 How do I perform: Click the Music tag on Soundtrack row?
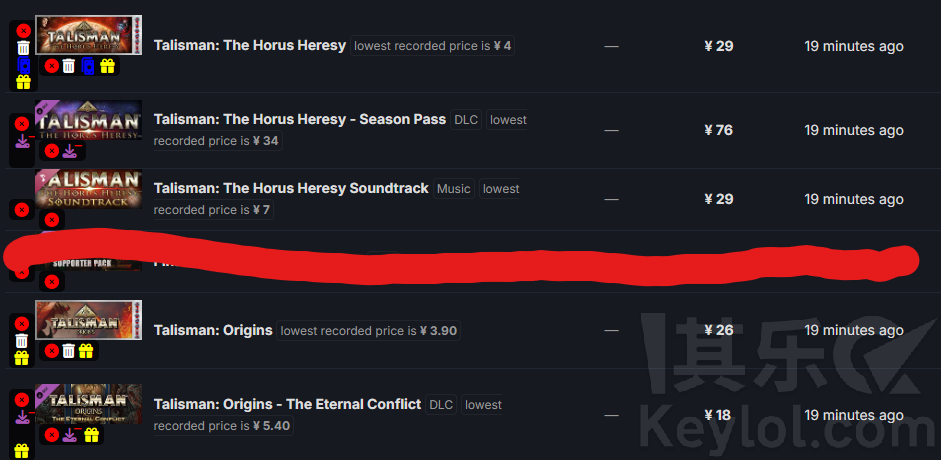[454, 189]
